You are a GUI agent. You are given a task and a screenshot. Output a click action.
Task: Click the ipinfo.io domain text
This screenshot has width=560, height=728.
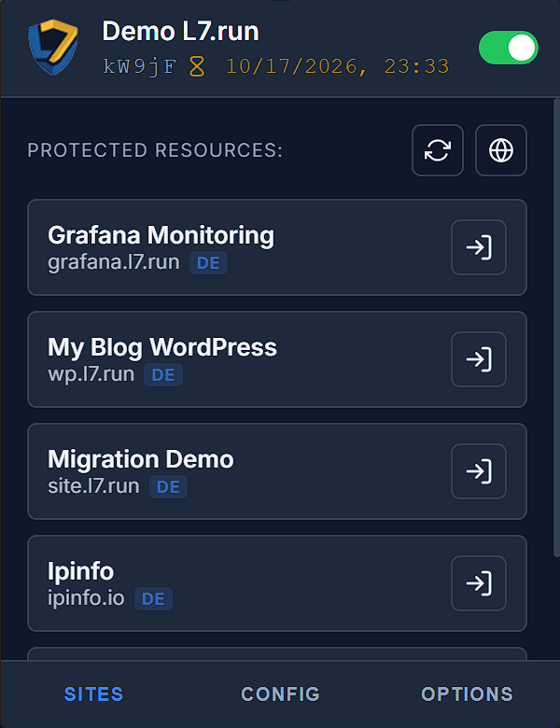click(x=87, y=598)
